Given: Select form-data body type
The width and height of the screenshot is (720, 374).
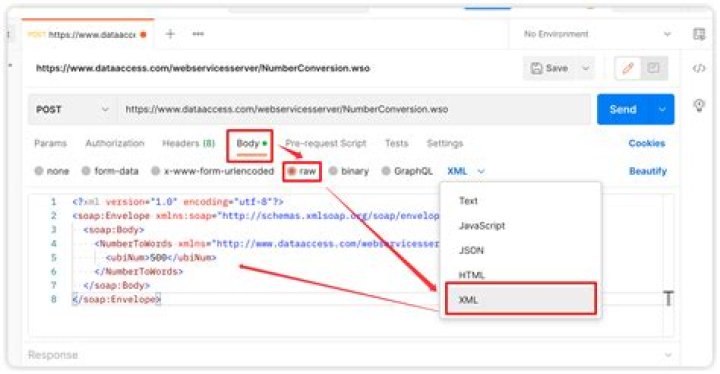Looking at the screenshot, I should (x=110, y=171).
